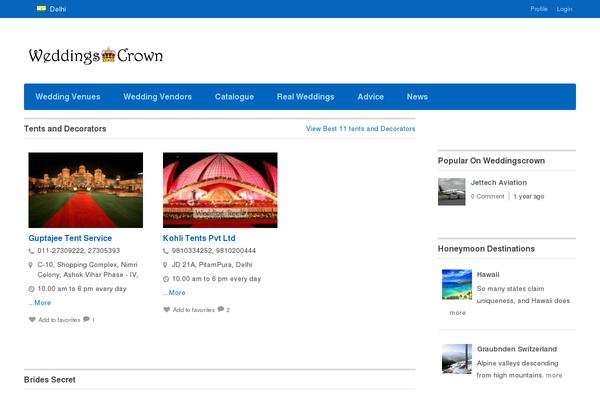Click comment bubble icon for Kohli Tents
This screenshot has width=600, height=400.
221,309
